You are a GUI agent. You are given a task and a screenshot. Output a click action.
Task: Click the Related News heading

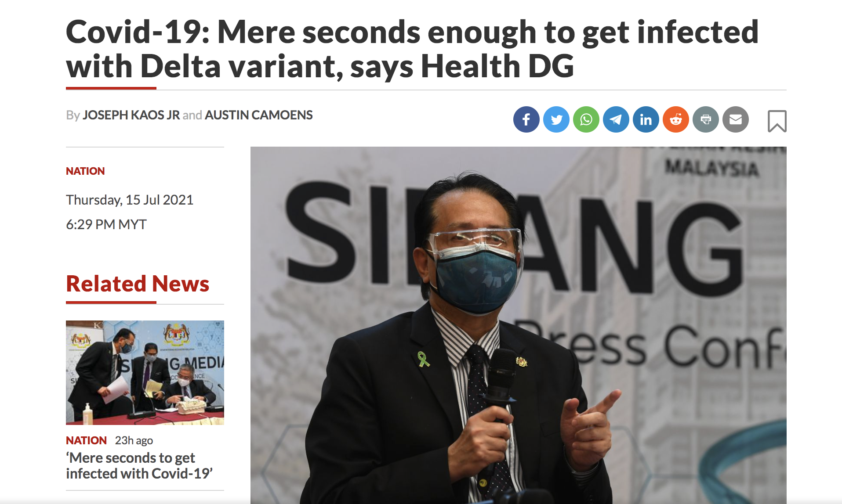[x=138, y=284]
